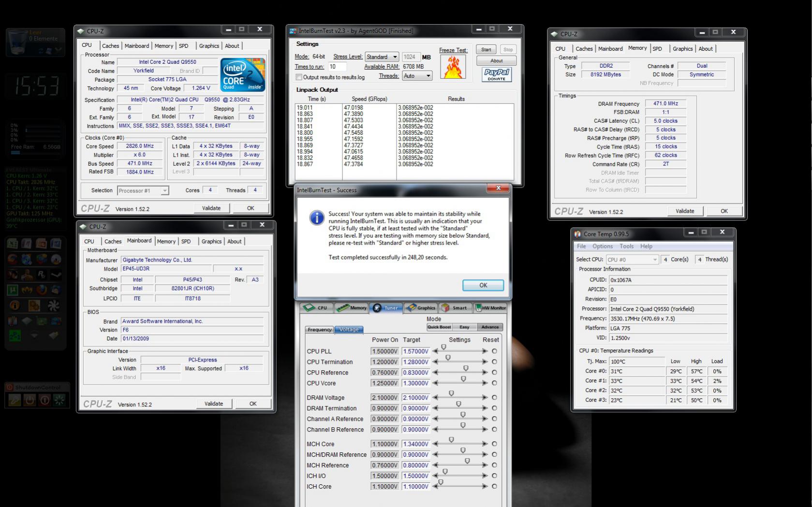Open Steam from the launcher gadget
This screenshot has height=507, width=812.
pyautogui.click(x=56, y=275)
